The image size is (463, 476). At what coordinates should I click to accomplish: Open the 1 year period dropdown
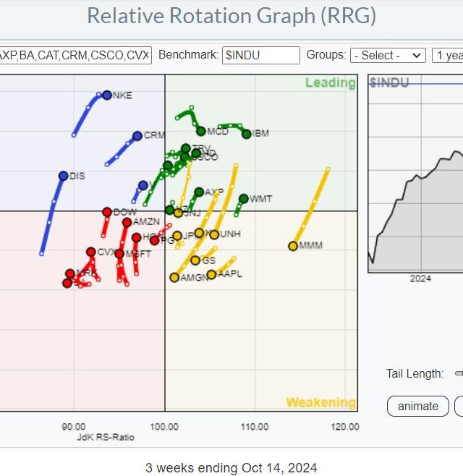click(x=447, y=55)
